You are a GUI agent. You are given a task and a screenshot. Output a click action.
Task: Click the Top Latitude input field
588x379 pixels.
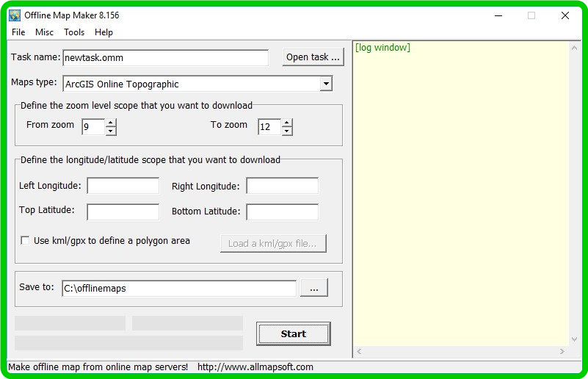123,212
